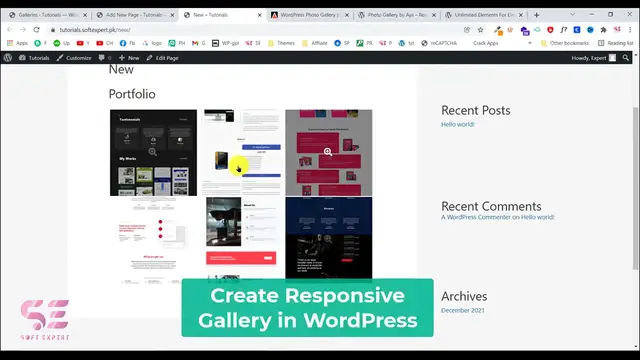Open the f? font extension icon
The height and width of the screenshot is (360, 640).
(564, 30)
